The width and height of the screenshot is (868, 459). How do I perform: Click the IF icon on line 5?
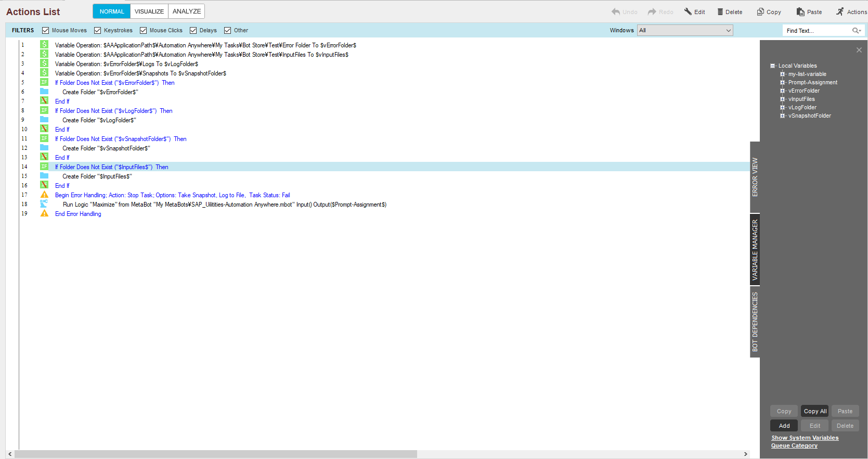tap(44, 82)
